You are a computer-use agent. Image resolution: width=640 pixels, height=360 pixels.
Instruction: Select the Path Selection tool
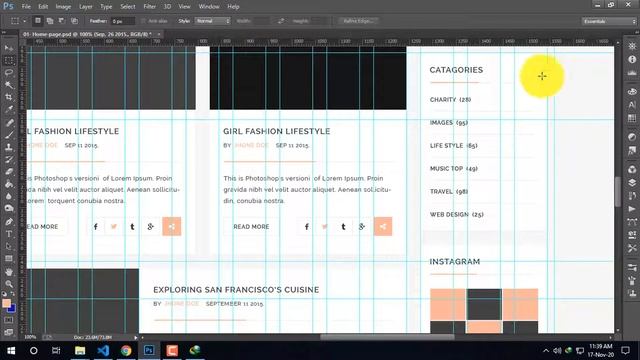(x=9, y=246)
